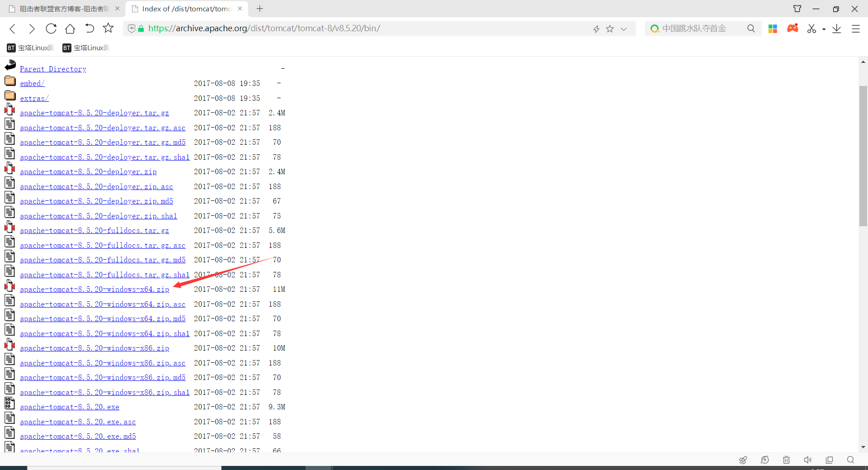Bookmark page with toolbar star icon
Screen dimensions: 868x470
(108, 28)
